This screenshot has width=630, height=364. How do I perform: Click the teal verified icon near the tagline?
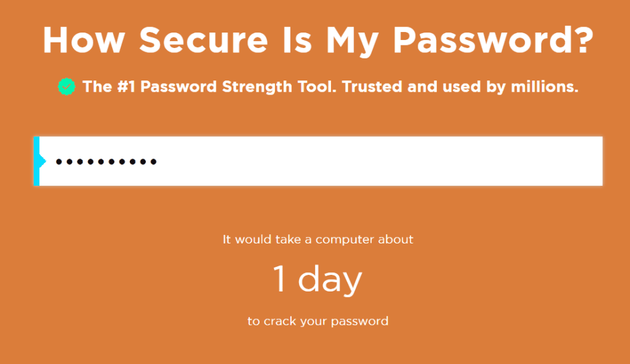pyautogui.click(x=67, y=87)
